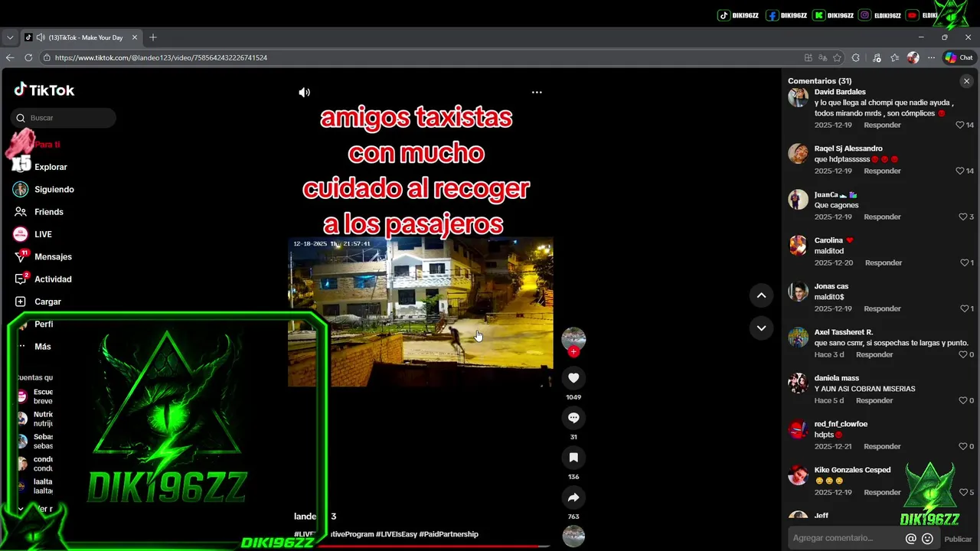Go back in the browser
This screenshot has width=980, height=551.
click(10, 57)
